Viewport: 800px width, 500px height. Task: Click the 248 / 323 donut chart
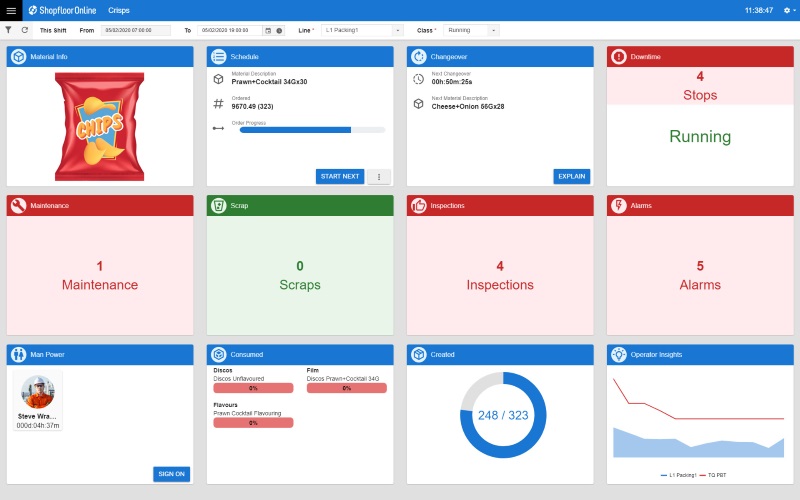point(503,415)
